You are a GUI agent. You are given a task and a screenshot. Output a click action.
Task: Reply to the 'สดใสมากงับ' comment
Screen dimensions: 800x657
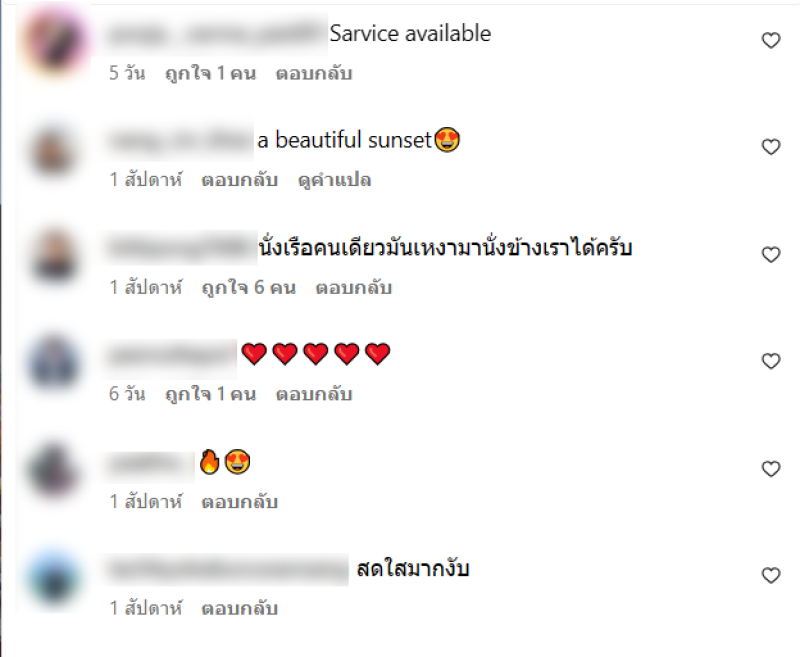point(239,609)
